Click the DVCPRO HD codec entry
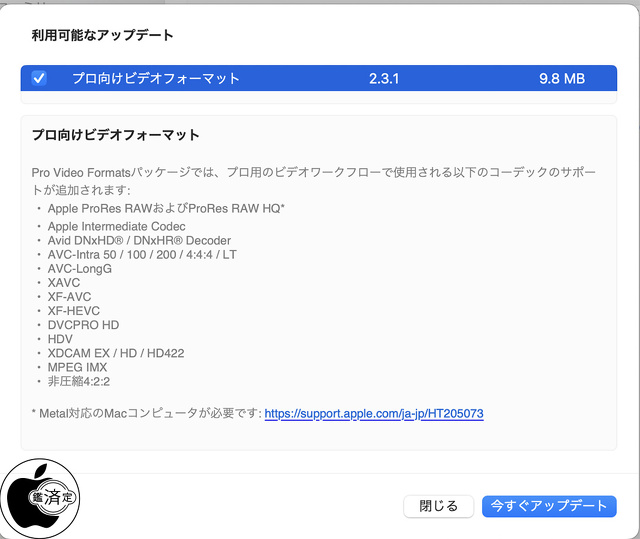This screenshot has width=640, height=539. [83, 325]
